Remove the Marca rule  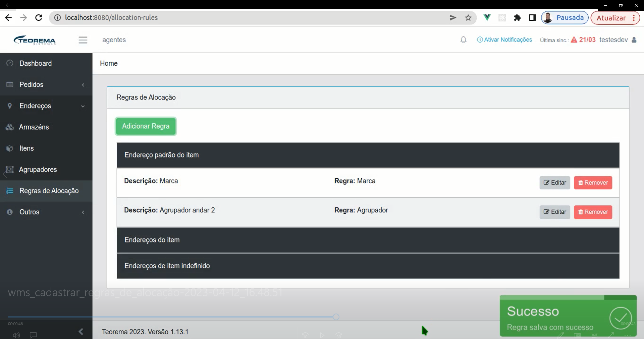tap(593, 183)
